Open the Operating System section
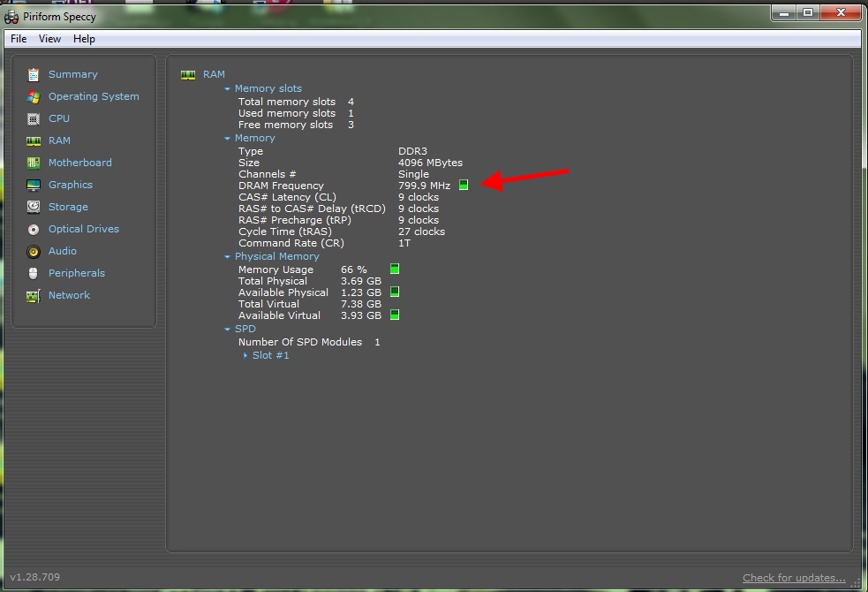Screen dimensions: 868x592 (x=94, y=96)
